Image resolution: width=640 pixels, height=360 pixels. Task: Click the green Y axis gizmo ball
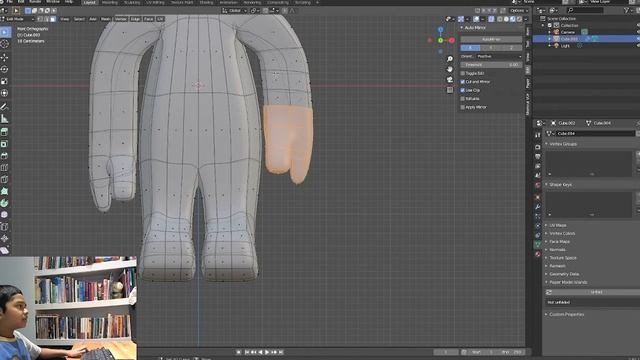point(440,40)
